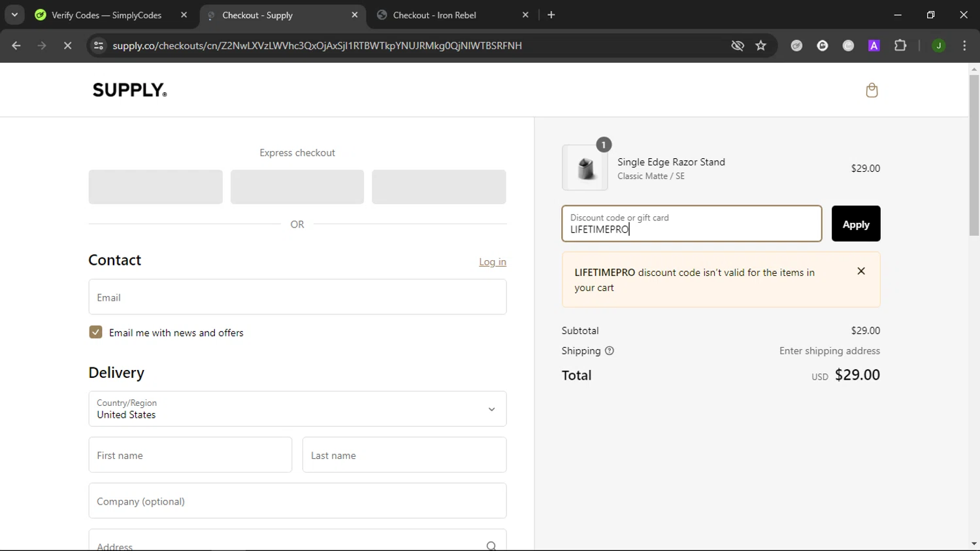Open the Extensions puzzle icon
This screenshot has height=551, width=980.
(900, 46)
